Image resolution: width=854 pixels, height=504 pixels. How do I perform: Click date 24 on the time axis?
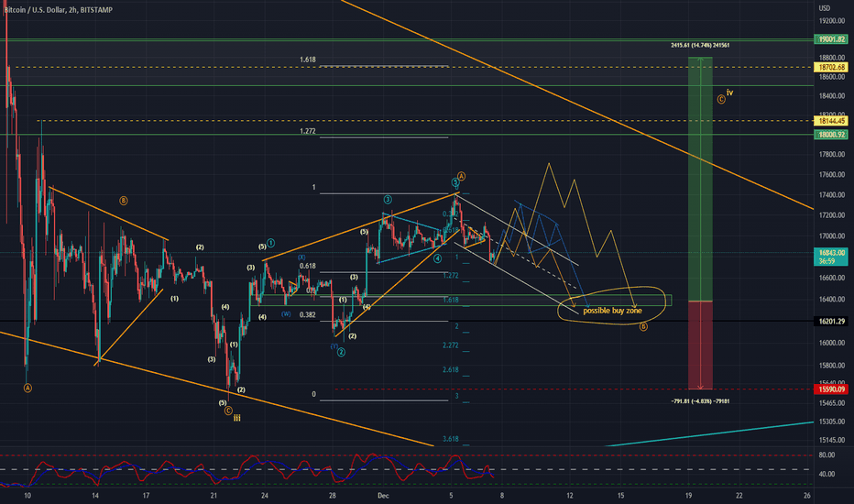[x=264, y=495]
